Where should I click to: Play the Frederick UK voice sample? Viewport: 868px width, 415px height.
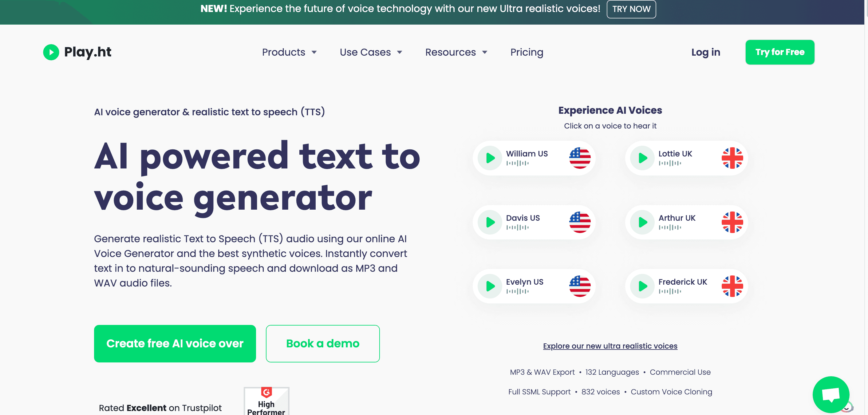pyautogui.click(x=642, y=286)
